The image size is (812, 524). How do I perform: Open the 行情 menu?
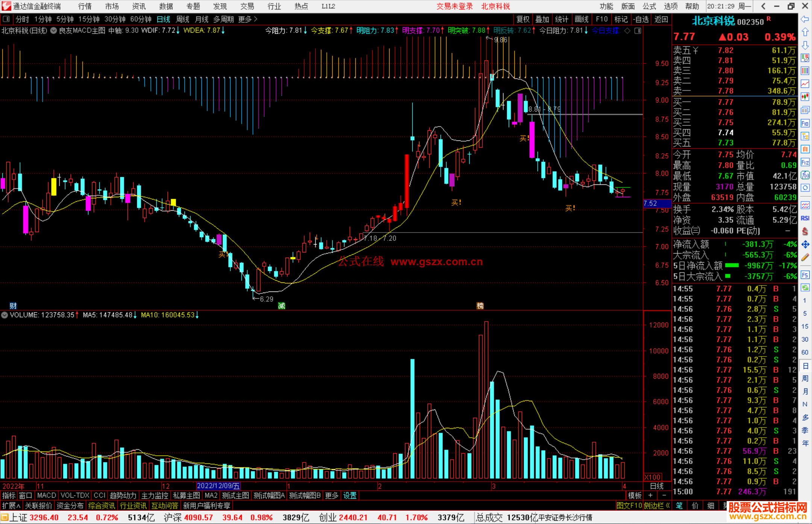click(x=85, y=6)
